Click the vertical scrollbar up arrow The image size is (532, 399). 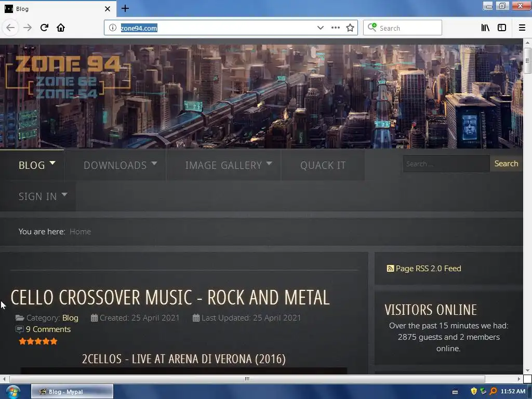pos(527,43)
